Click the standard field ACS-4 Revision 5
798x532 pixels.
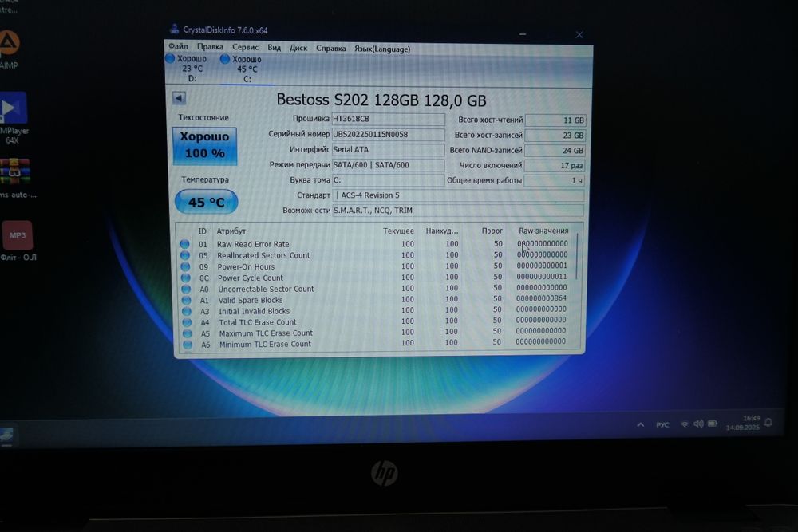click(458, 195)
